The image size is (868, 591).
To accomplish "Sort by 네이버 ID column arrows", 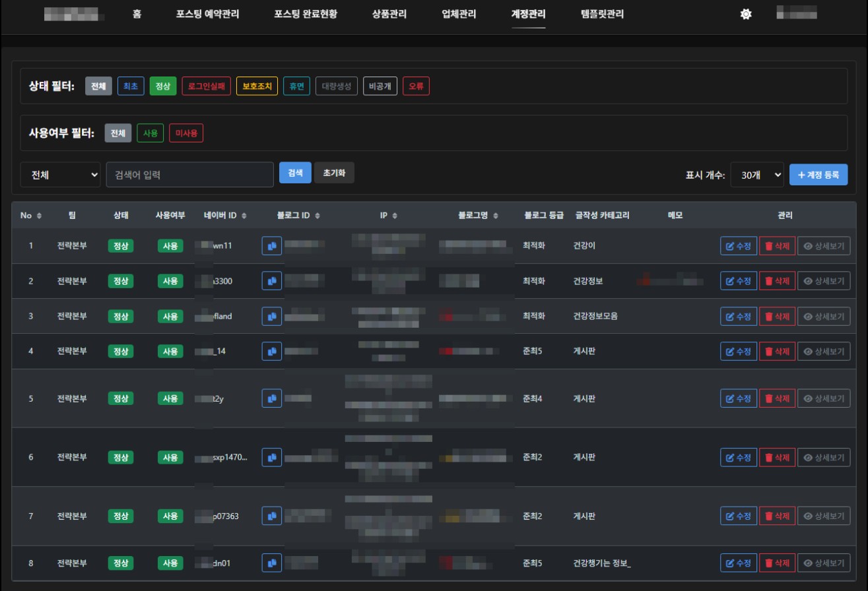I will coord(244,216).
